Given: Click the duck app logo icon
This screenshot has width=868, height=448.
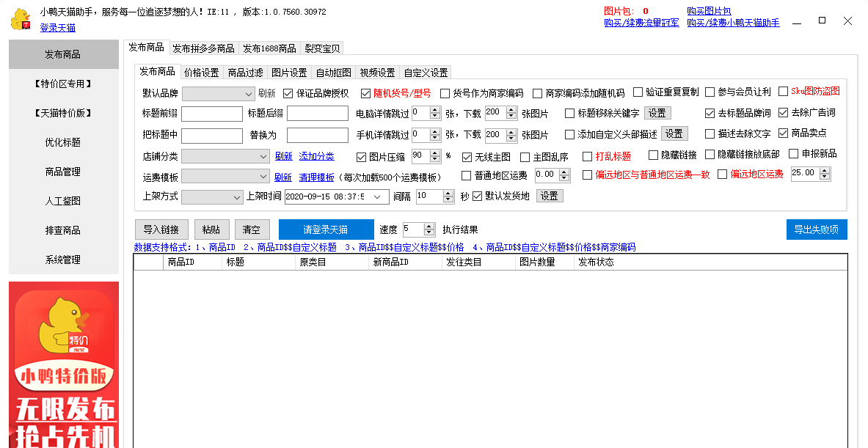Looking at the screenshot, I should click(x=21, y=19).
